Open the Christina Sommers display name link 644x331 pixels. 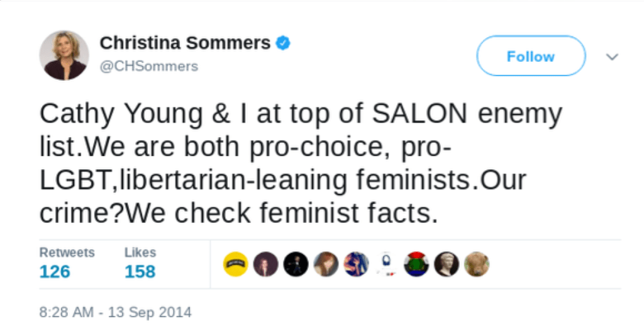coord(185,43)
